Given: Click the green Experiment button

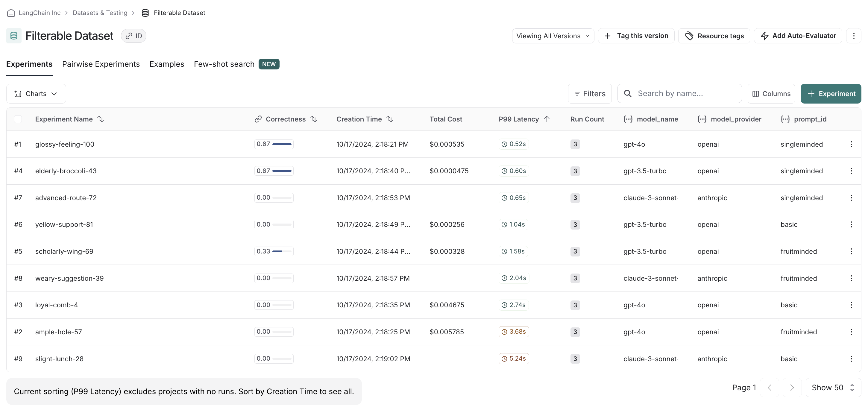Looking at the screenshot, I should click(x=831, y=94).
